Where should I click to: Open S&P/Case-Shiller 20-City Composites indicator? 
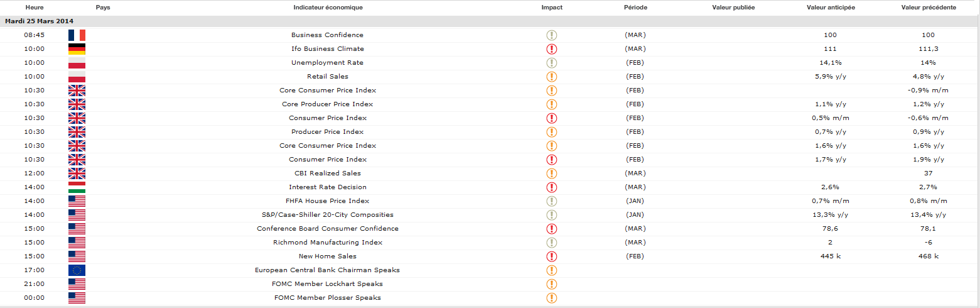(327, 215)
